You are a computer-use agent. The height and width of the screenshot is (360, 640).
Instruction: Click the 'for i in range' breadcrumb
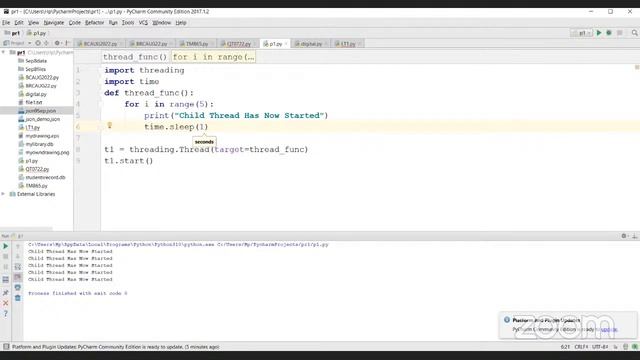click(x=213, y=57)
